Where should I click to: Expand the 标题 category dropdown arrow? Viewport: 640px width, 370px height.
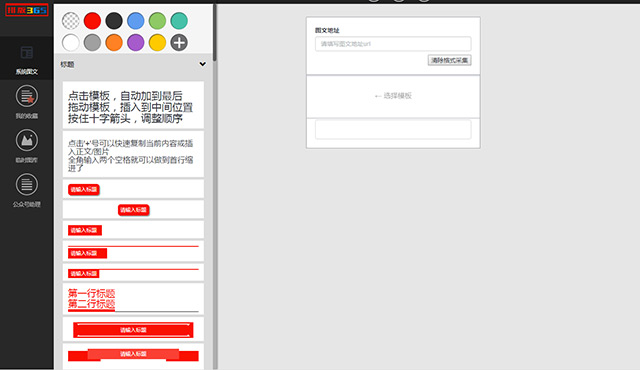click(x=202, y=64)
